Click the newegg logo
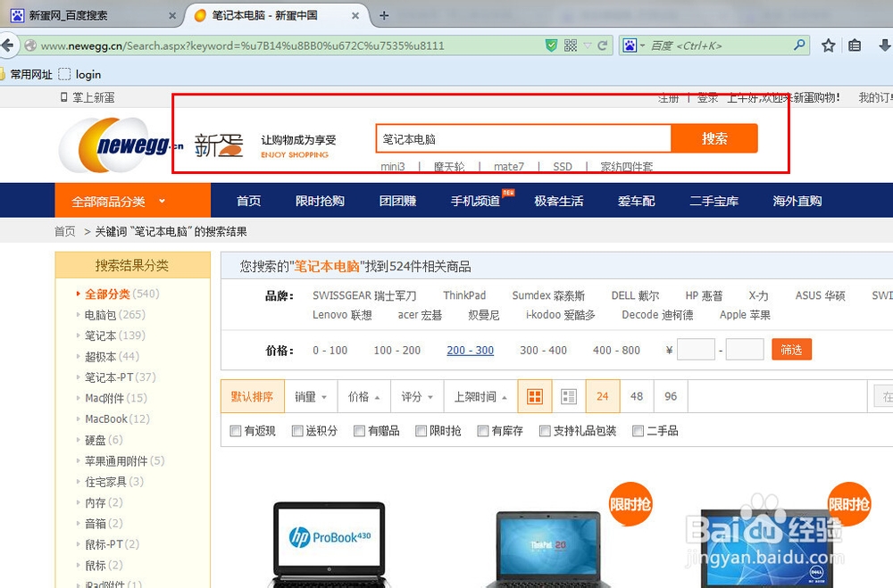 coord(121,145)
